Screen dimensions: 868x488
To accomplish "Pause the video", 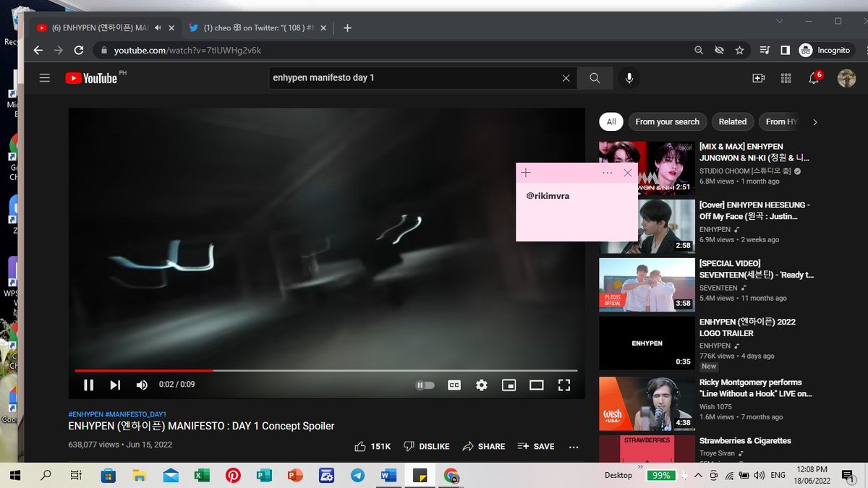I will [x=88, y=385].
